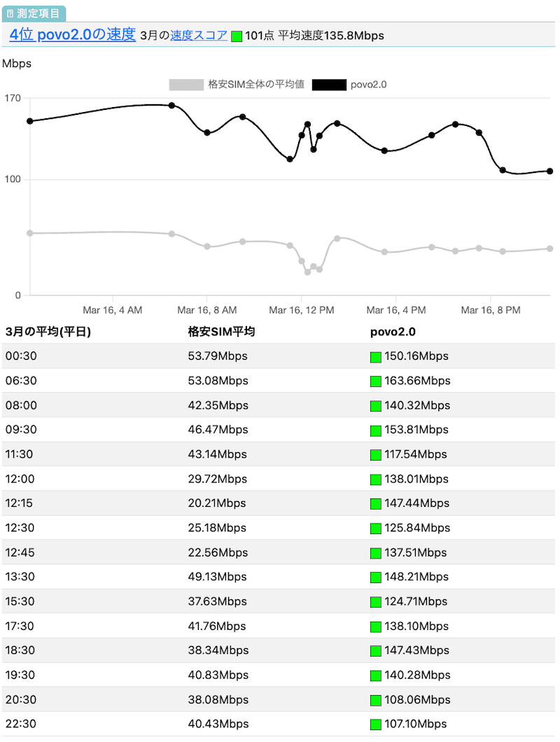Click the green score square beside 101点
This screenshot has height=742, width=560.
coord(237,36)
